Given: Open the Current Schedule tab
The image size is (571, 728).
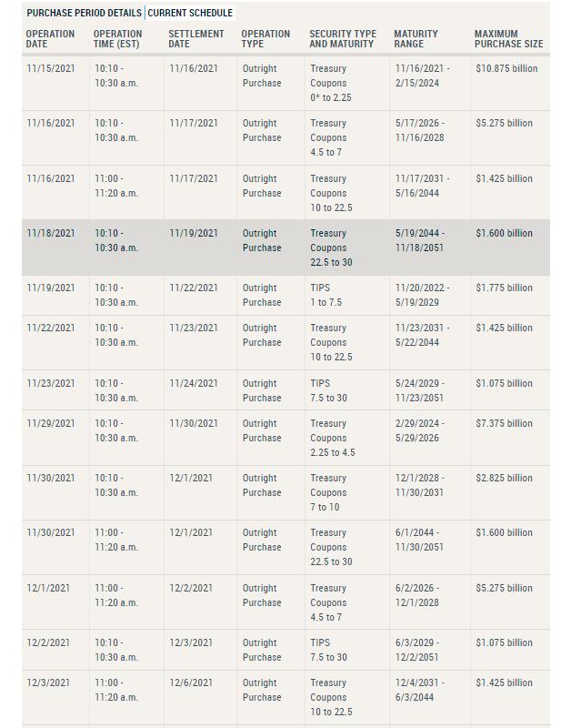Looking at the screenshot, I should pyautogui.click(x=190, y=13).
